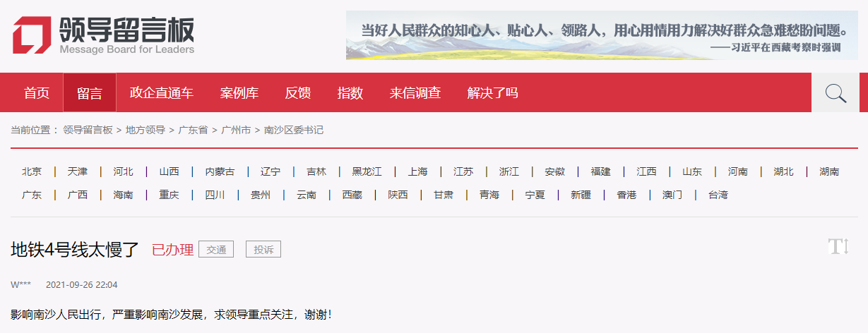The height and width of the screenshot is (333, 868).
Task: Click 解决了吗 in the navigation bar
Action: coord(493,93)
